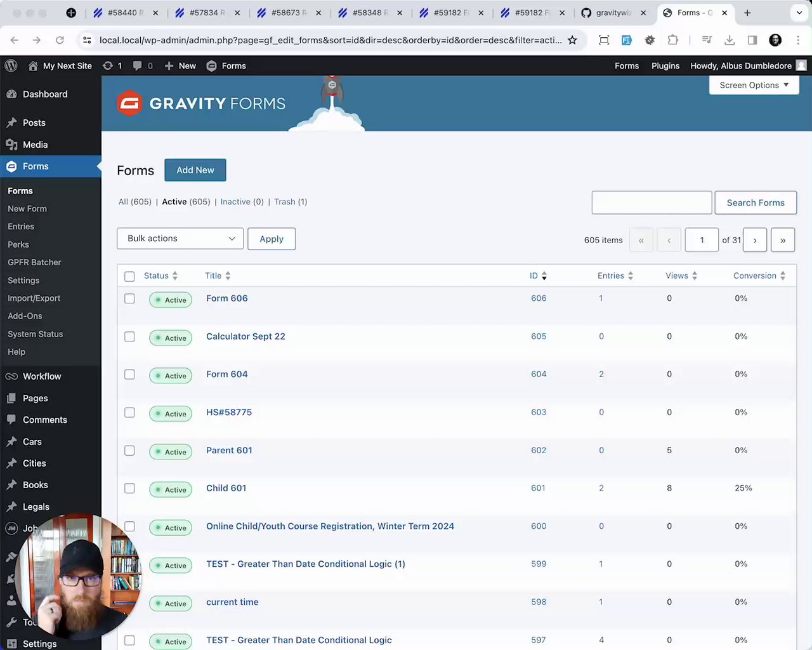Reload the page with refresh icon
This screenshot has width=812, height=650.
[60, 40]
